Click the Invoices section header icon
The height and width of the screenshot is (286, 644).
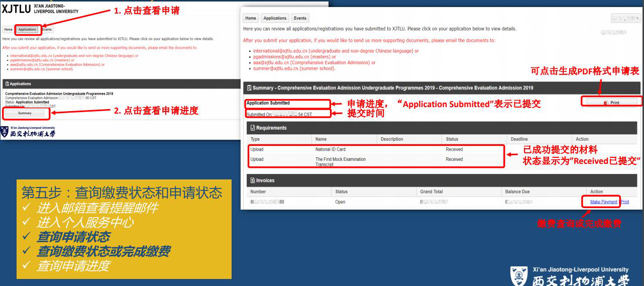point(253,180)
